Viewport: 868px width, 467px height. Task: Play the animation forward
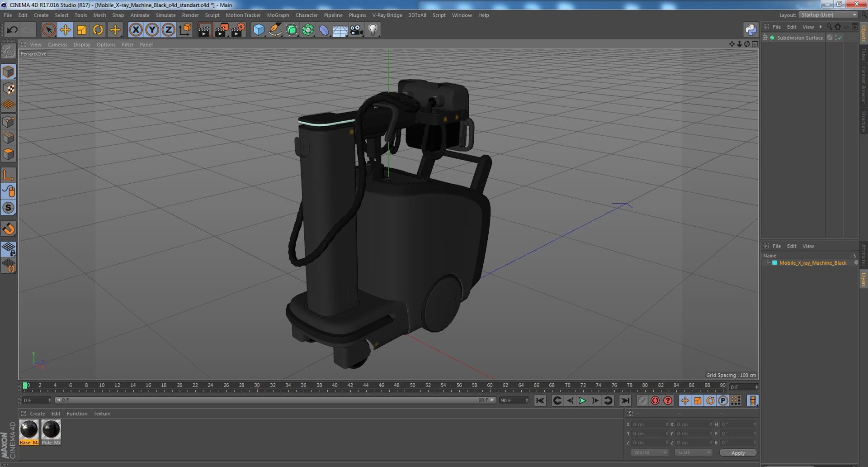[x=582, y=400]
